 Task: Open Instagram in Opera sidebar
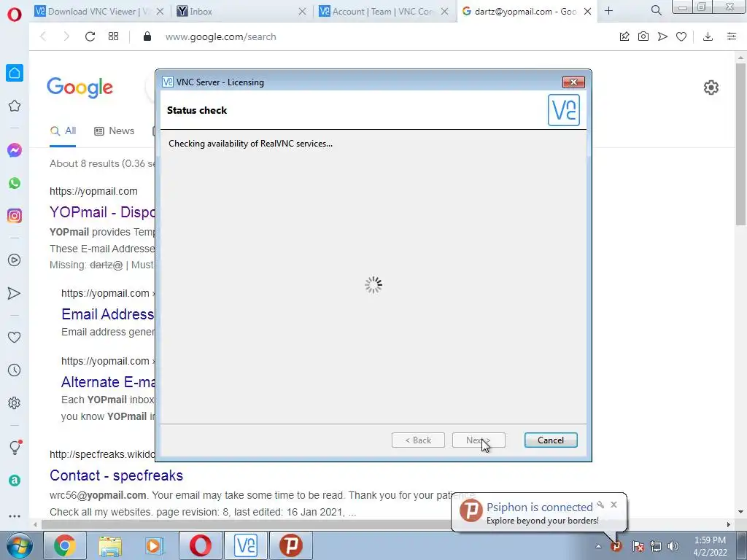pos(15,216)
